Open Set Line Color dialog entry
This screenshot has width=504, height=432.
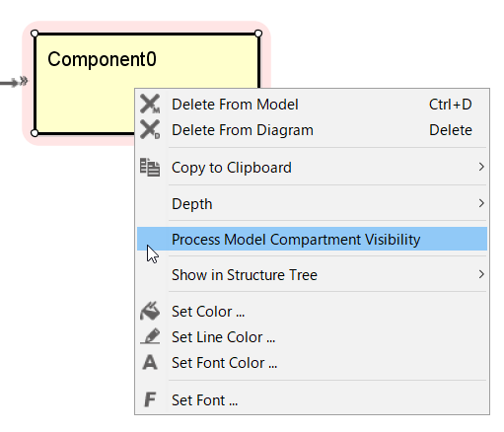click(312, 337)
